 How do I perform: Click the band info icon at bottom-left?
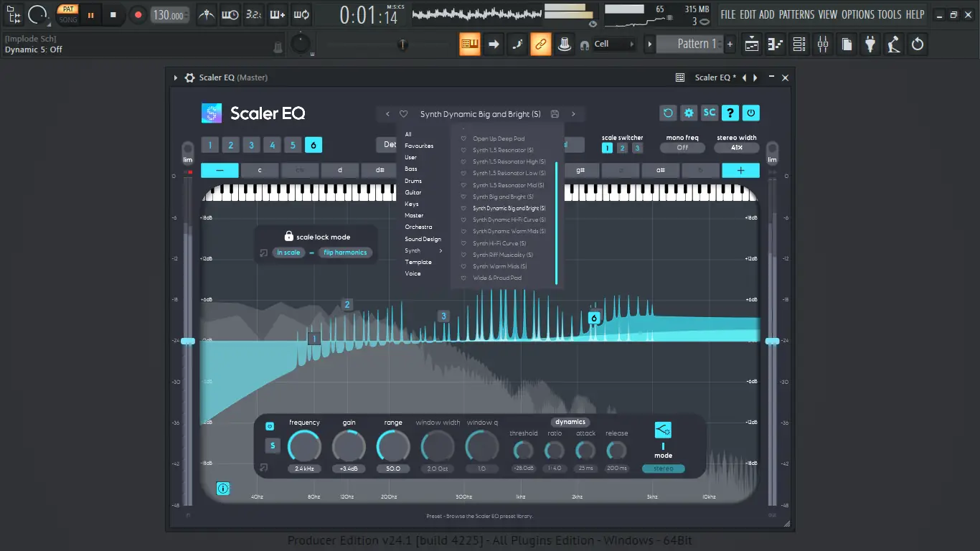click(223, 489)
